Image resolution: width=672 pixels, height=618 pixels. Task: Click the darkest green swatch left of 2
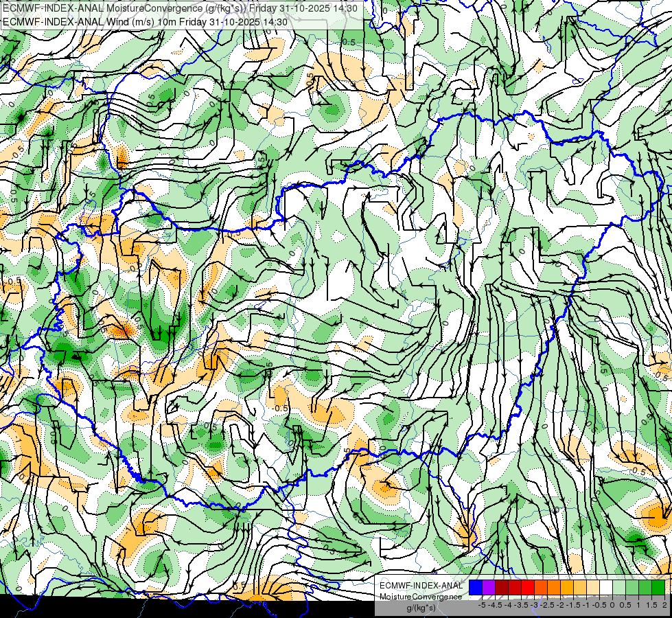tap(658, 587)
